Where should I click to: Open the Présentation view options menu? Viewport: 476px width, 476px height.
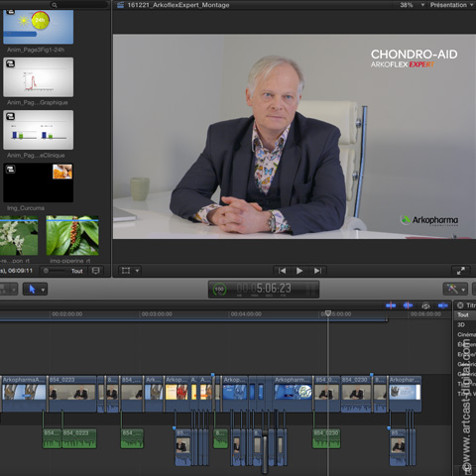(452, 5)
